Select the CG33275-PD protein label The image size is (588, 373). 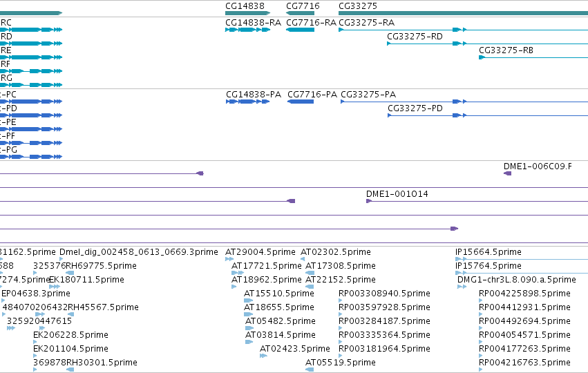point(415,108)
